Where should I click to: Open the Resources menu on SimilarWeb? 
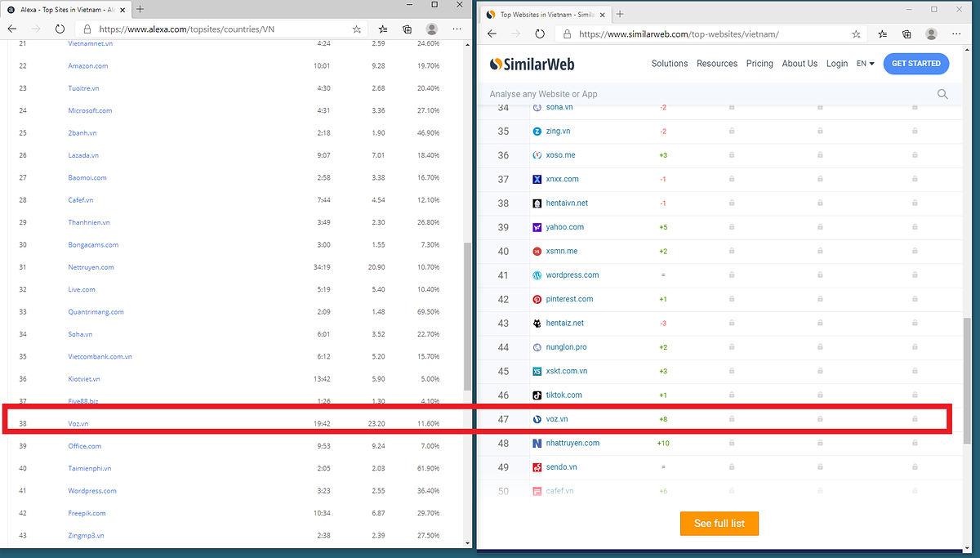(x=717, y=64)
